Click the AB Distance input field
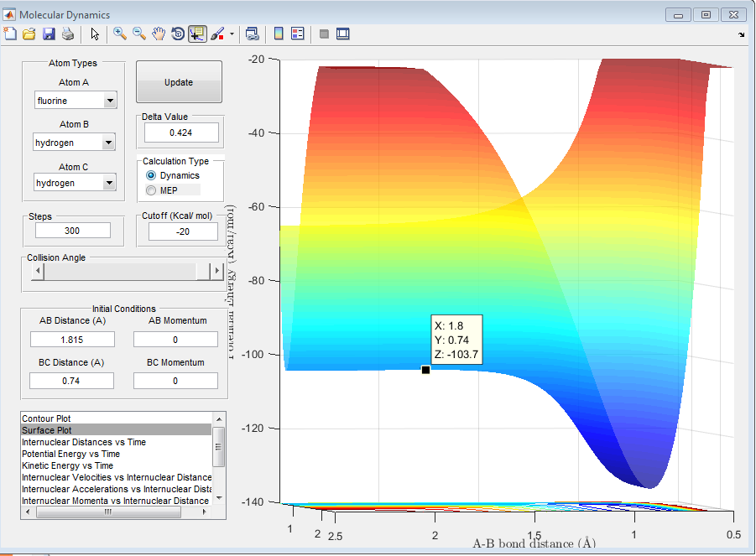Screen dimensions: 756x556 [72, 339]
